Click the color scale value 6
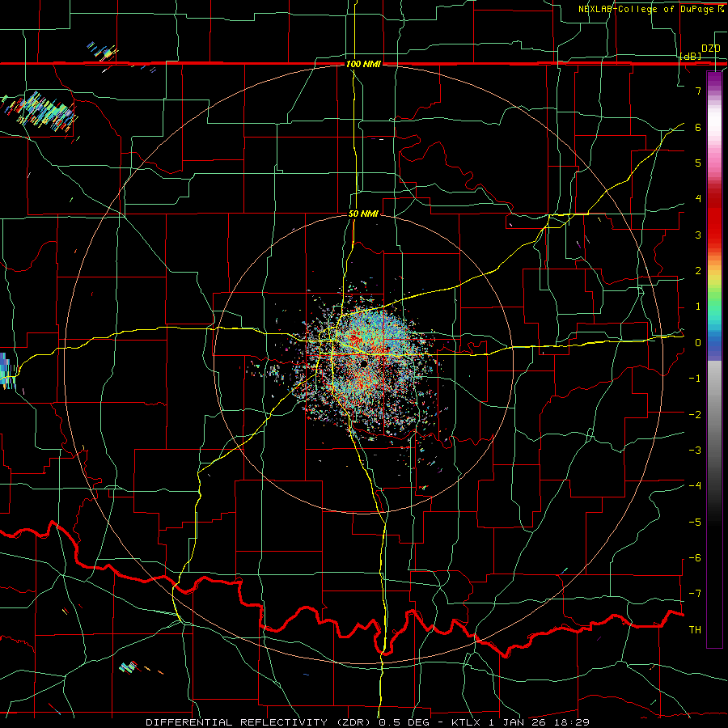 (x=698, y=127)
